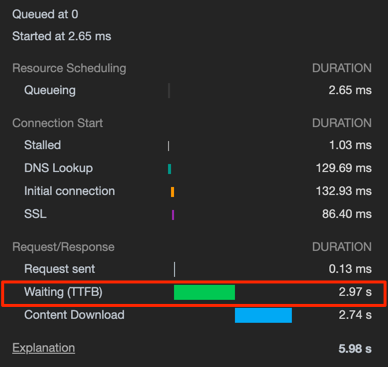Select the DNS Lookup label
Viewport: 388px width, 367px height.
[58, 168]
